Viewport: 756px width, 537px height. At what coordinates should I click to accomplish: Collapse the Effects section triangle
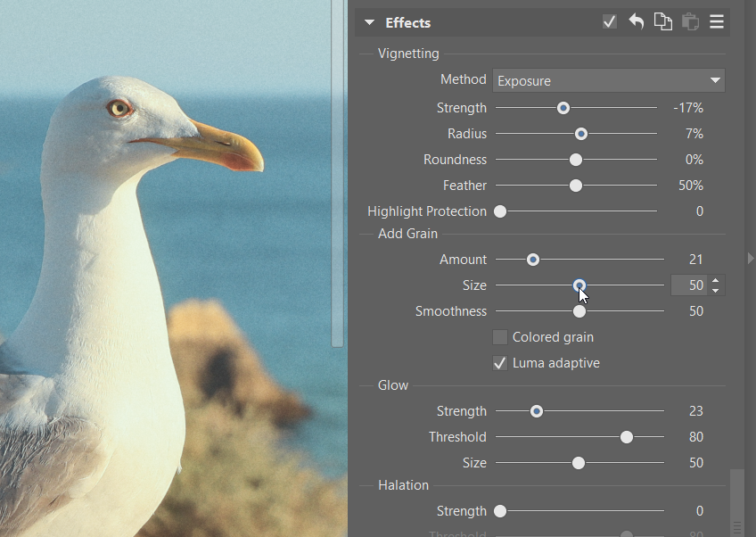click(369, 23)
